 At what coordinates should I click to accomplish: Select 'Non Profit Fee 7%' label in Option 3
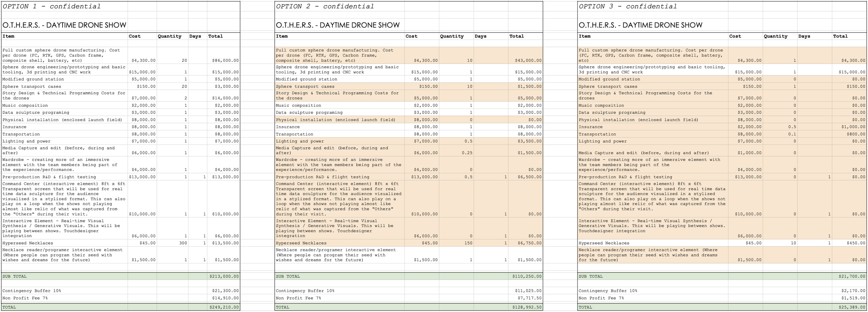601,298
